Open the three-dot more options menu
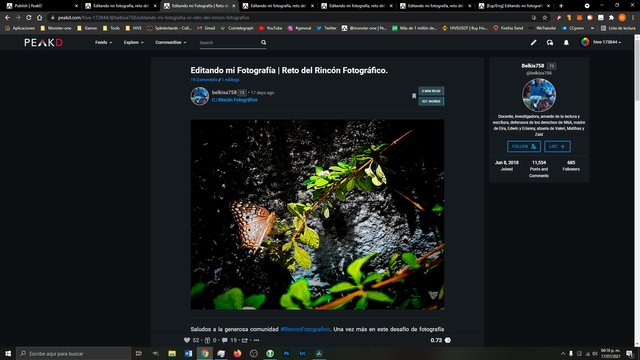The height and width of the screenshot is (360, 640). 256,340
